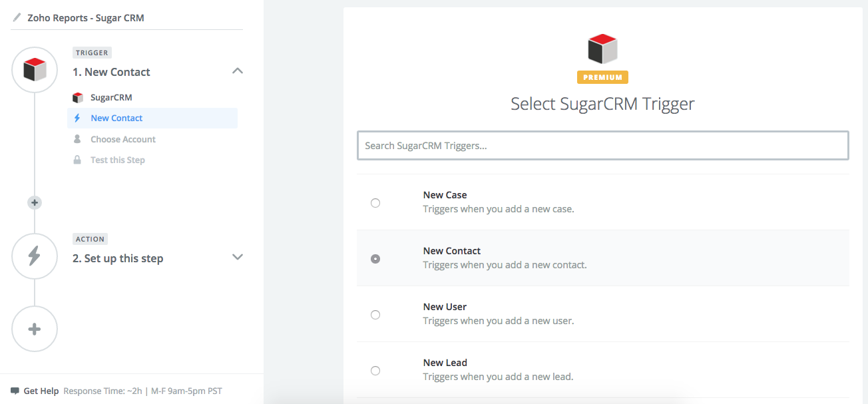This screenshot has height=404, width=868.
Task: Collapse the New Contact trigger step
Action: [238, 71]
